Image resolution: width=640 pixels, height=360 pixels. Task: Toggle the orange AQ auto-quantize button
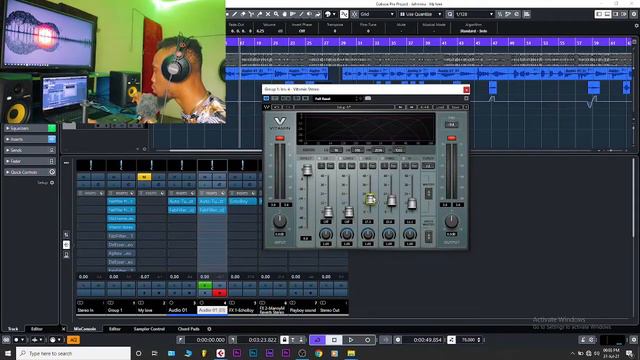tap(73, 340)
